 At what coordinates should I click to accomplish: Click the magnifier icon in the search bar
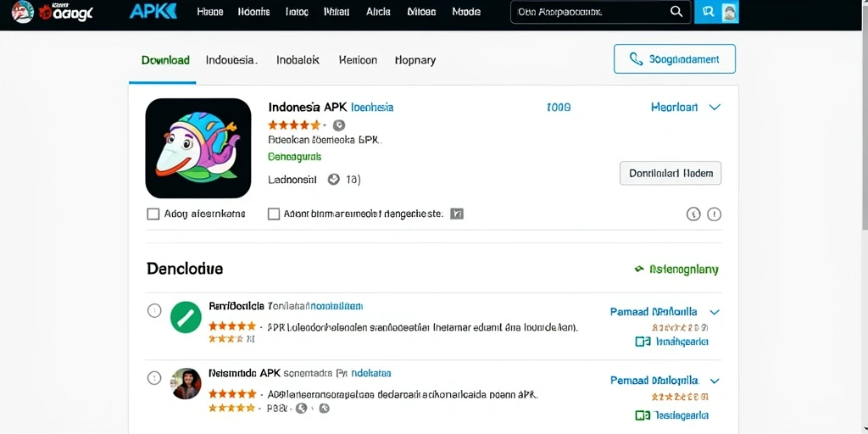coord(676,12)
